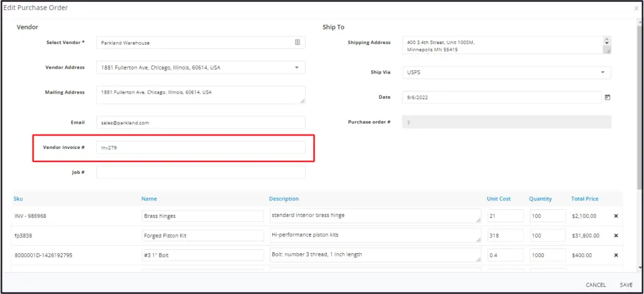Sort by the Name column header

click(149, 199)
